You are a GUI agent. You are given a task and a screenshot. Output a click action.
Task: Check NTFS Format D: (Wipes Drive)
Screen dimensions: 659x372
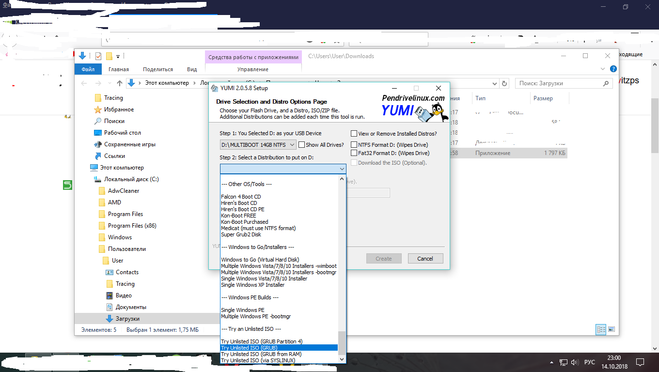[354, 145]
